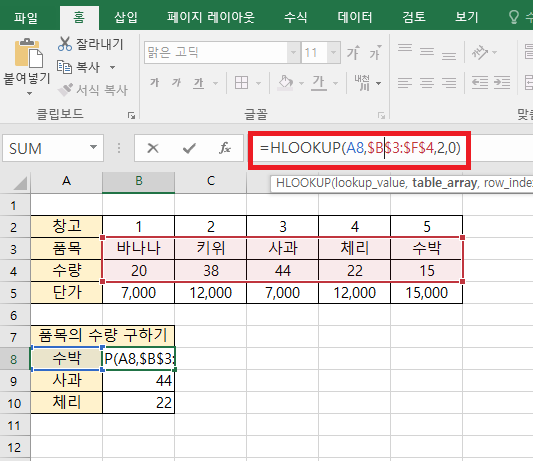
Task: Switch to the 수식 tab
Action: click(295, 17)
